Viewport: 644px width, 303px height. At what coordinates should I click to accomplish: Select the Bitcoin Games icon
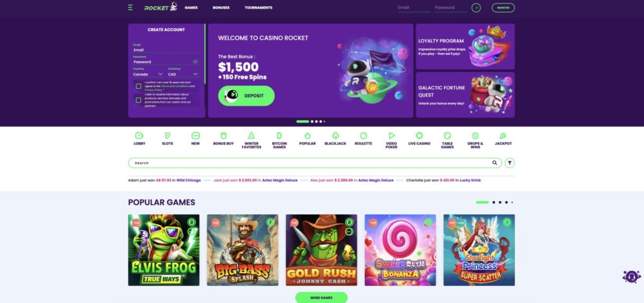279,135
